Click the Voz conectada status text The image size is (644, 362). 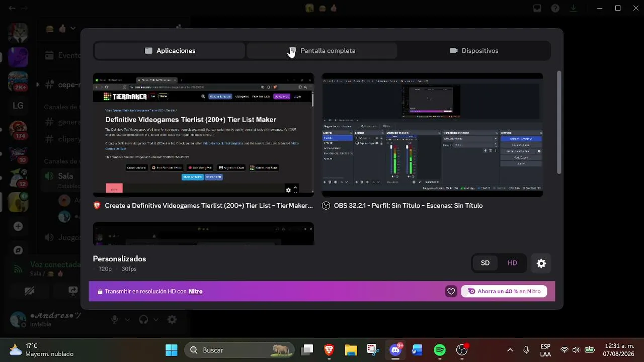coord(55,264)
